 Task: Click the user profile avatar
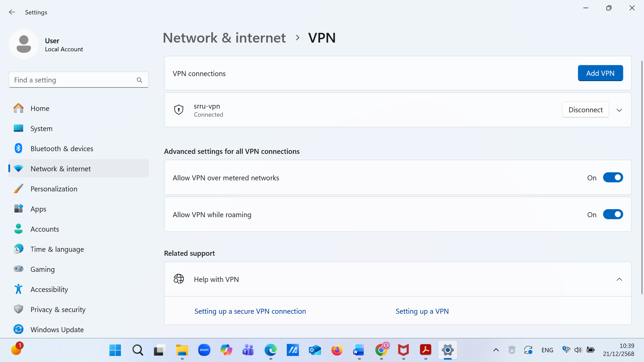[24, 44]
